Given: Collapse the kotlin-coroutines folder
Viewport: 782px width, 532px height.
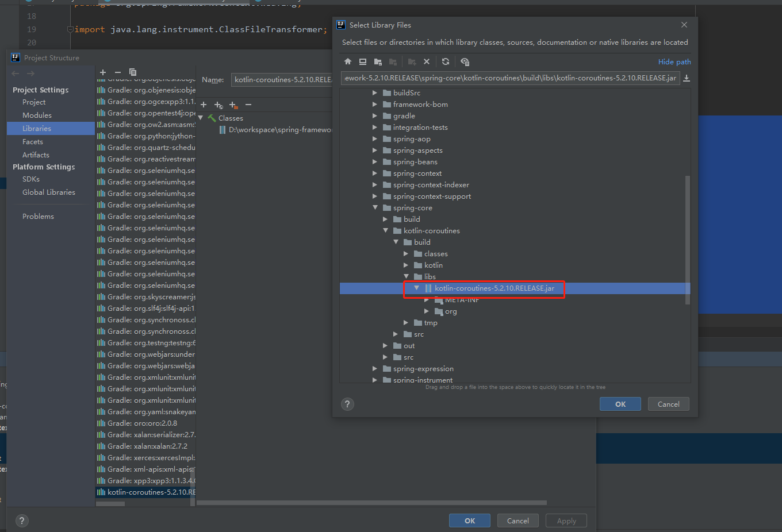Looking at the screenshot, I should [386, 230].
